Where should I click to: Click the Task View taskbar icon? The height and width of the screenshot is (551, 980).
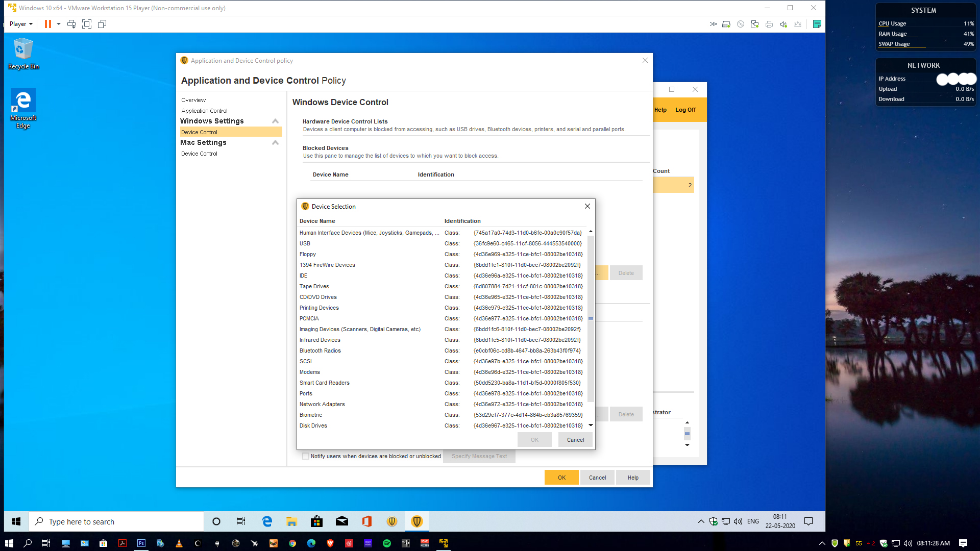click(241, 521)
